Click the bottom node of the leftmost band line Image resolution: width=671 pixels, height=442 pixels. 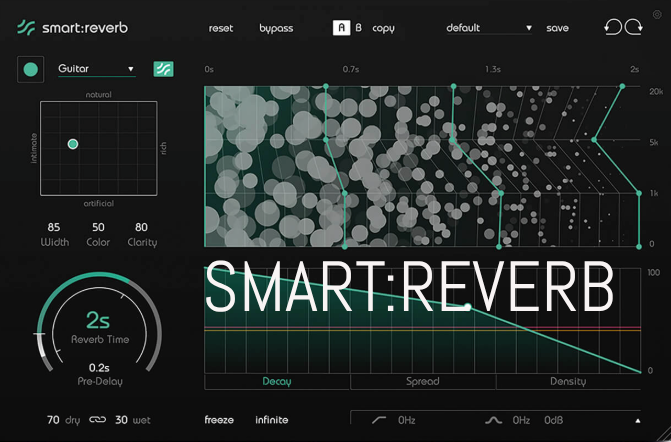345,247
